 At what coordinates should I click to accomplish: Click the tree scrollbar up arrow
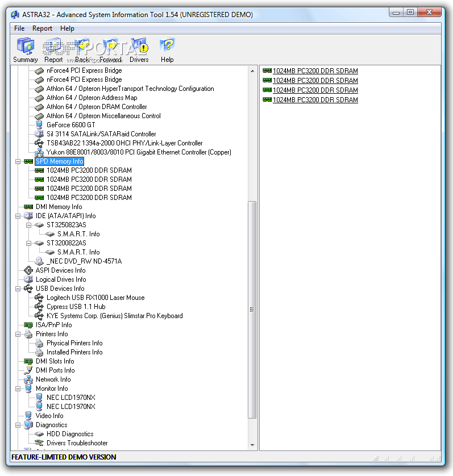coord(252,71)
